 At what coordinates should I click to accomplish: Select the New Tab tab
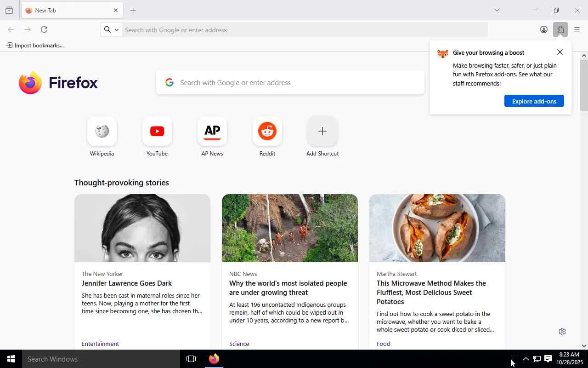pos(72,10)
